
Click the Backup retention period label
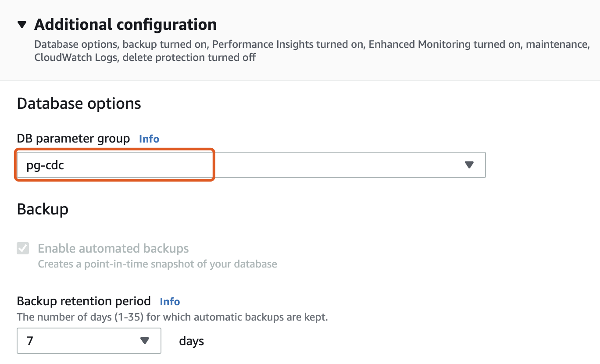point(84,301)
